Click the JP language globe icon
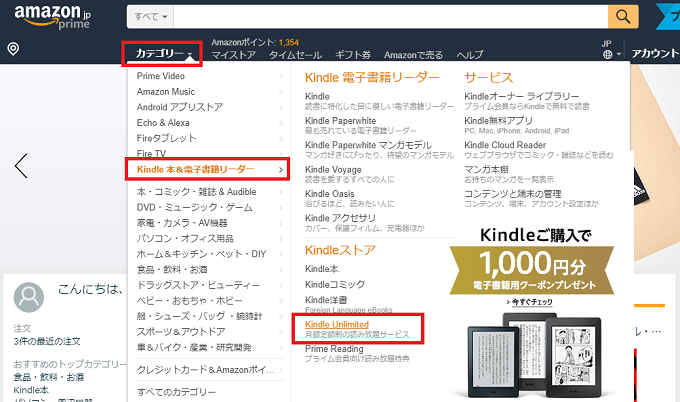680x402 pixels. (608, 54)
